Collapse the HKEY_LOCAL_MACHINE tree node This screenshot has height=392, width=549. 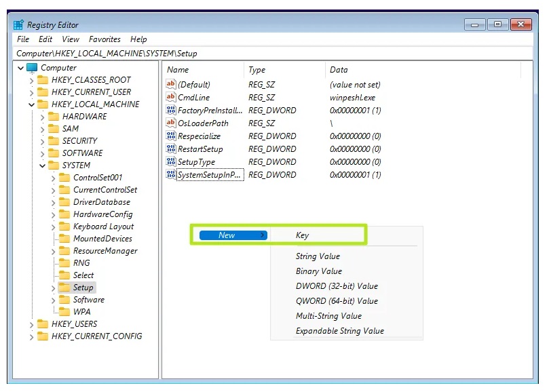click(x=31, y=104)
